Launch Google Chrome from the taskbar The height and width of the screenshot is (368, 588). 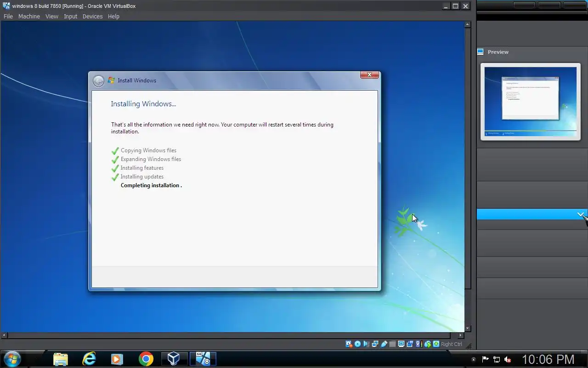tap(146, 359)
